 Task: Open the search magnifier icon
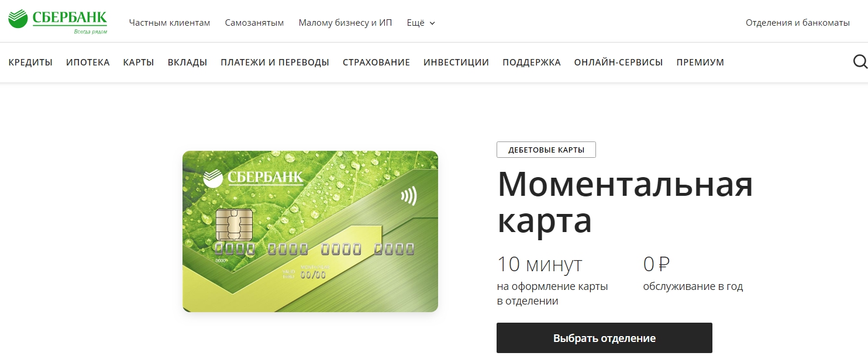(860, 62)
